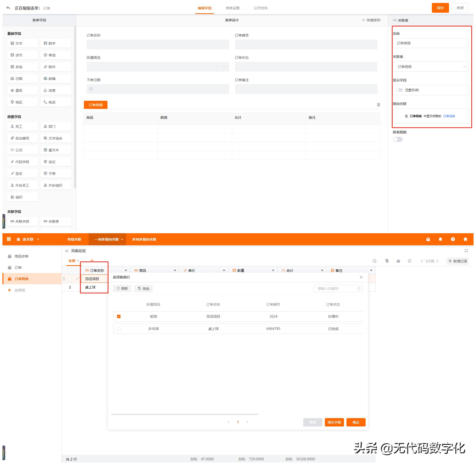The image size is (476, 465).
Task: Go to home via house icon
Action: tap(465, 239)
